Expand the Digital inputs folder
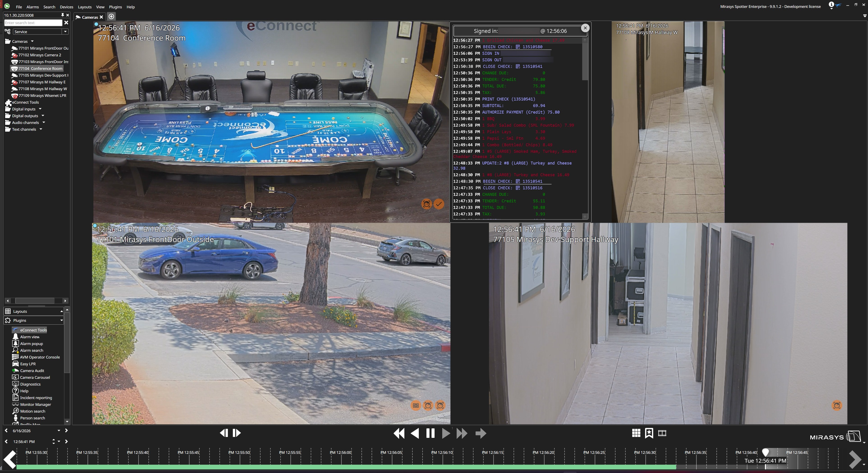Viewport: 868px width, 473px height. click(40, 109)
